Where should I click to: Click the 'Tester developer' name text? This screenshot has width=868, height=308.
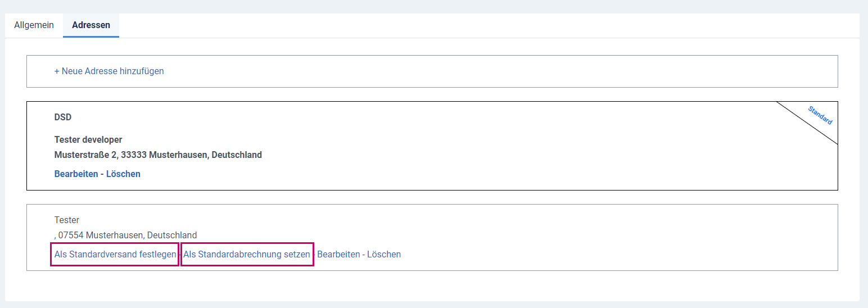88,139
